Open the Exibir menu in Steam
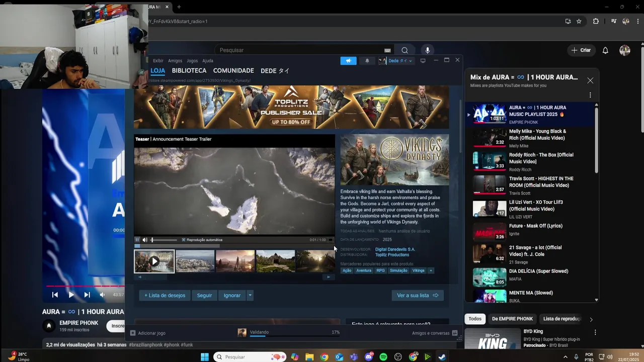 pyautogui.click(x=158, y=61)
